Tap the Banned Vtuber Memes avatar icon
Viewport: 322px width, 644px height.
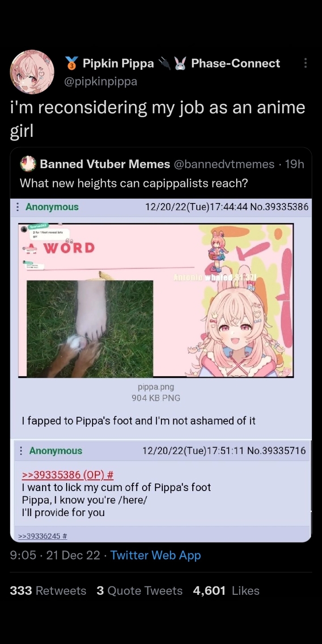pos(28,164)
